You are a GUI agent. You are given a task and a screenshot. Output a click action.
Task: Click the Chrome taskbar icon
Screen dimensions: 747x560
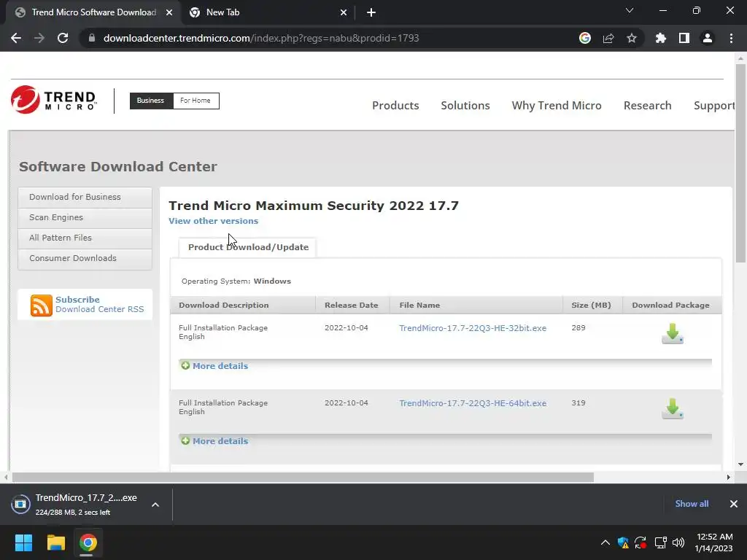pyautogui.click(x=88, y=542)
